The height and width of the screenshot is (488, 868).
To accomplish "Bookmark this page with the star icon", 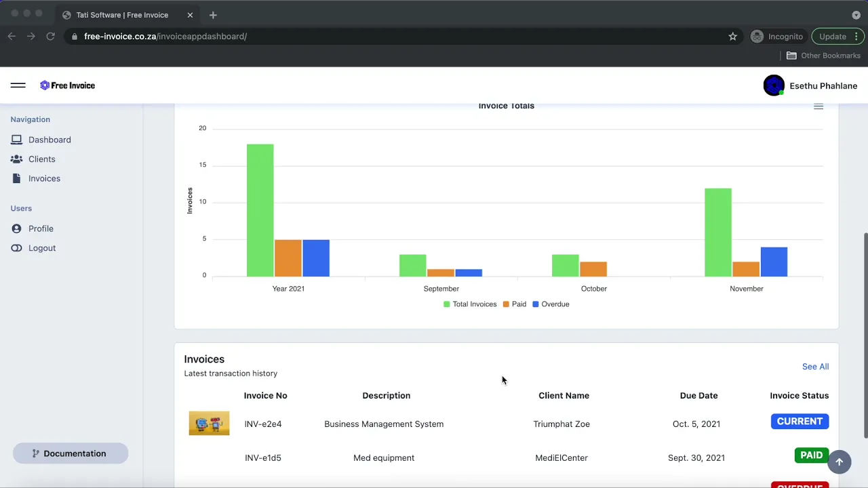I will [732, 37].
